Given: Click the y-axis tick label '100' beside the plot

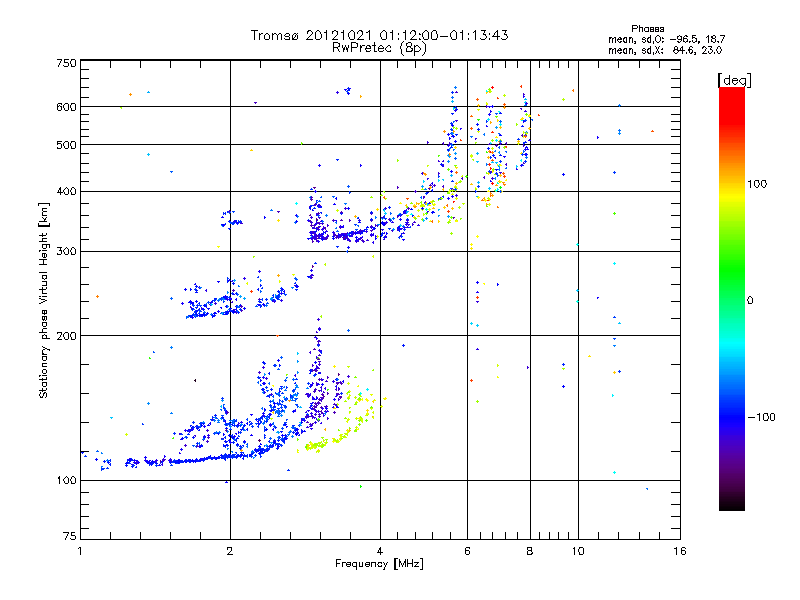Looking at the screenshot, I should (66, 481).
